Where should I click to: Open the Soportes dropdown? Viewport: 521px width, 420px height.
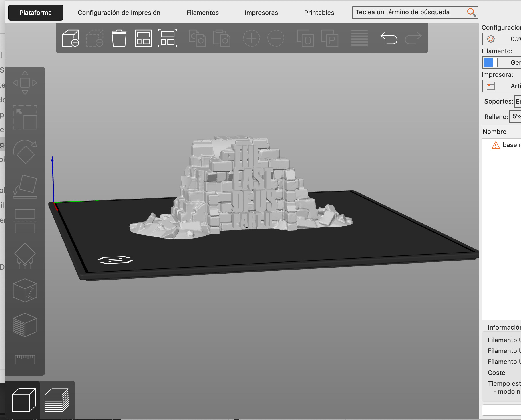[518, 101]
